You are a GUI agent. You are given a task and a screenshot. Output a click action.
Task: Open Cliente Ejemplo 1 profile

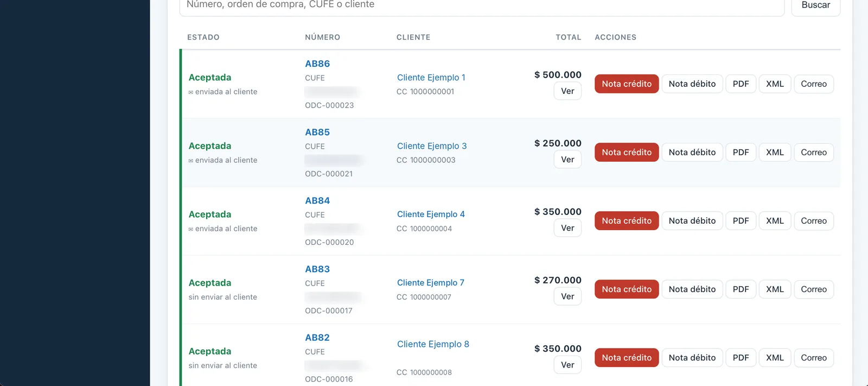[x=431, y=78]
